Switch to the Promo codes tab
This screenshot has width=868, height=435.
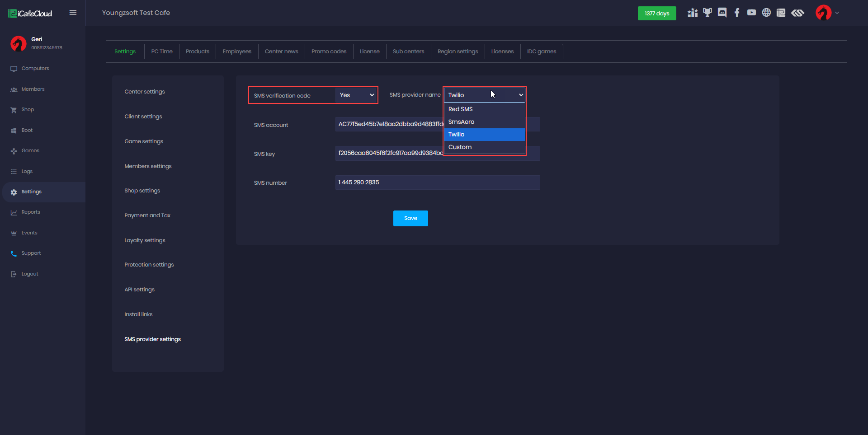pyautogui.click(x=329, y=51)
